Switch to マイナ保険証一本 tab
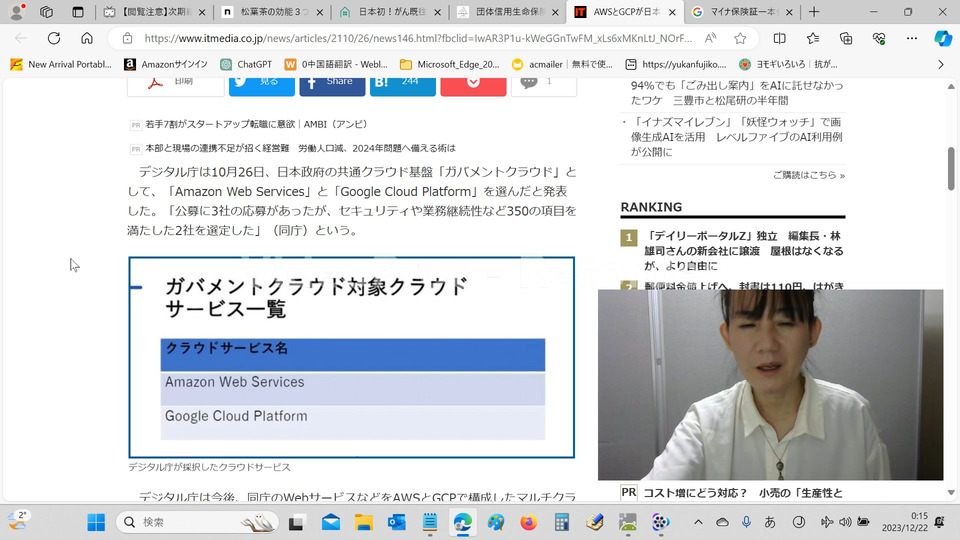Viewport: 960px width, 540px height. coord(742,12)
